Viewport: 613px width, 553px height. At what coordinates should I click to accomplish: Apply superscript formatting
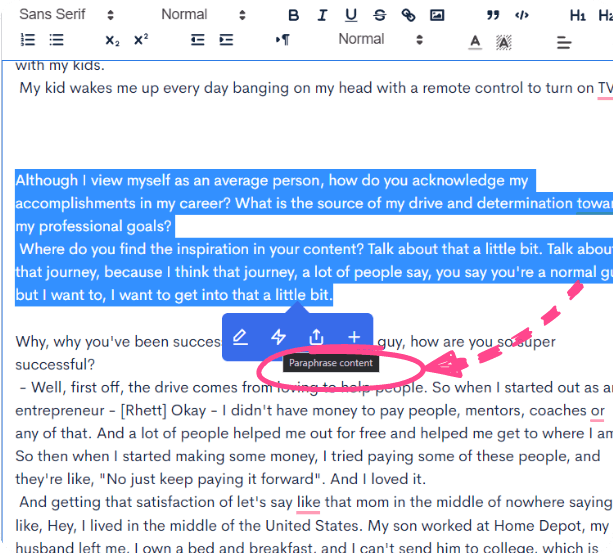pyautogui.click(x=141, y=40)
